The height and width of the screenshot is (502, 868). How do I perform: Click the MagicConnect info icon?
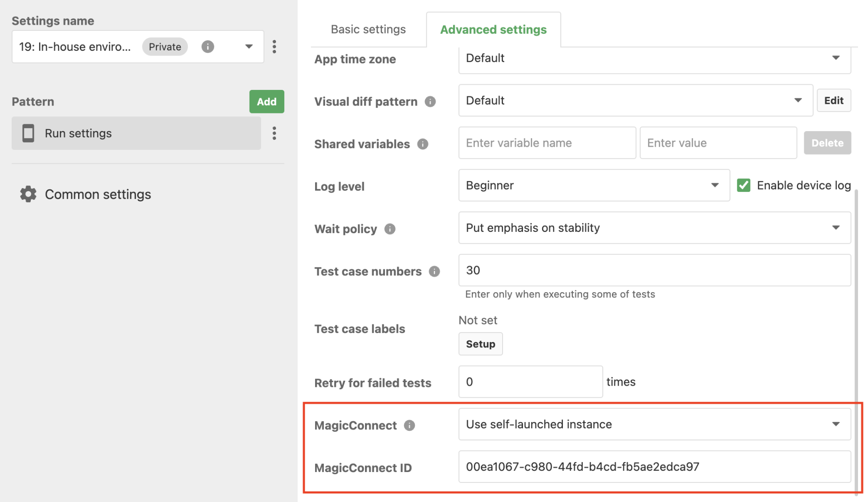(x=409, y=425)
